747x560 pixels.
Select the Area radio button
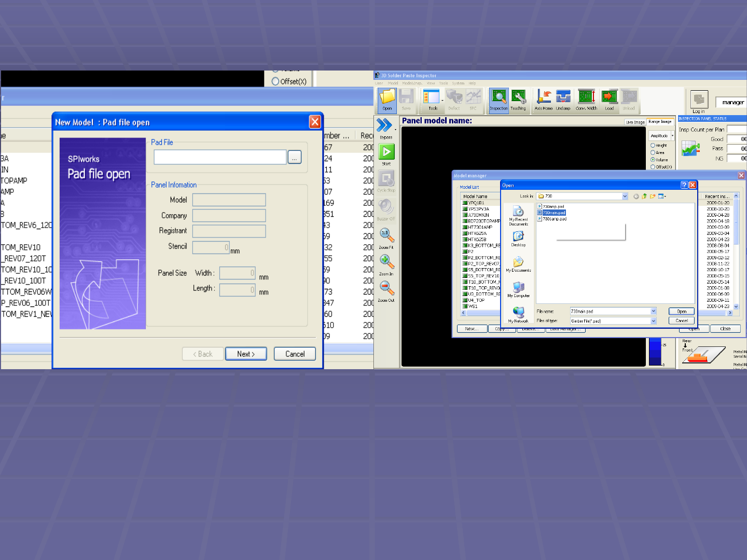click(653, 153)
